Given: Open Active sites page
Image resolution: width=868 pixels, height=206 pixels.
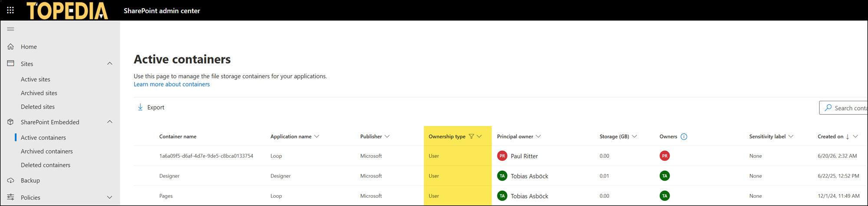Looking at the screenshot, I should [36, 79].
